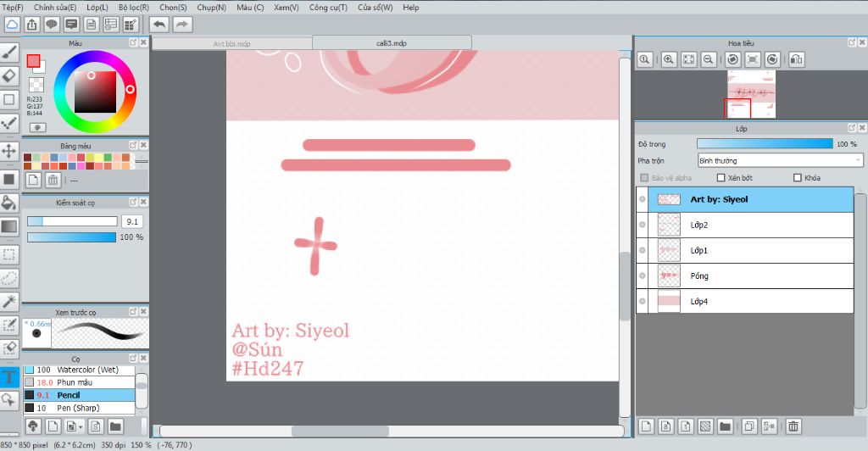
Task: Open the add brush dropdown arrow
Action: pos(81,426)
